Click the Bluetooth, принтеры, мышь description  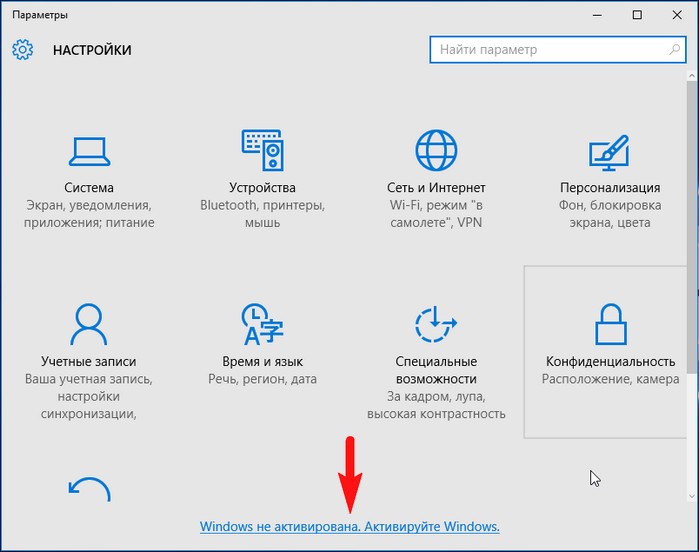point(263,214)
